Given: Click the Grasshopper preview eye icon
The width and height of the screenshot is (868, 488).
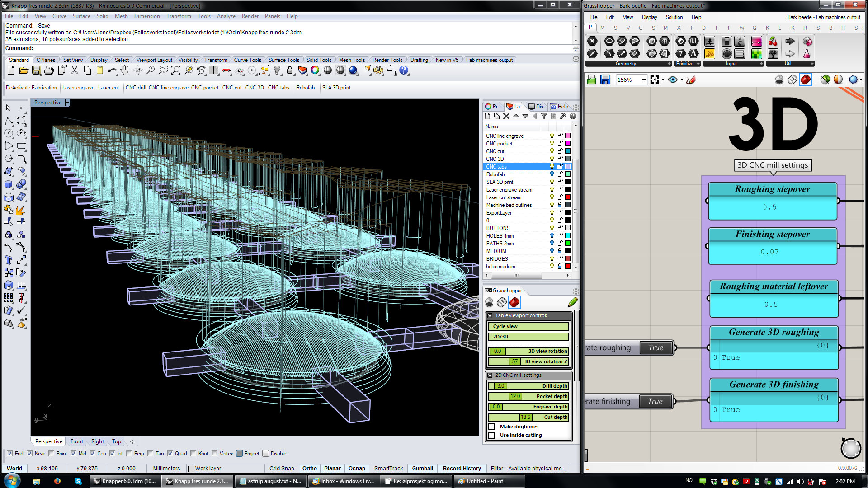Looking at the screenshot, I should pyautogui.click(x=672, y=80).
